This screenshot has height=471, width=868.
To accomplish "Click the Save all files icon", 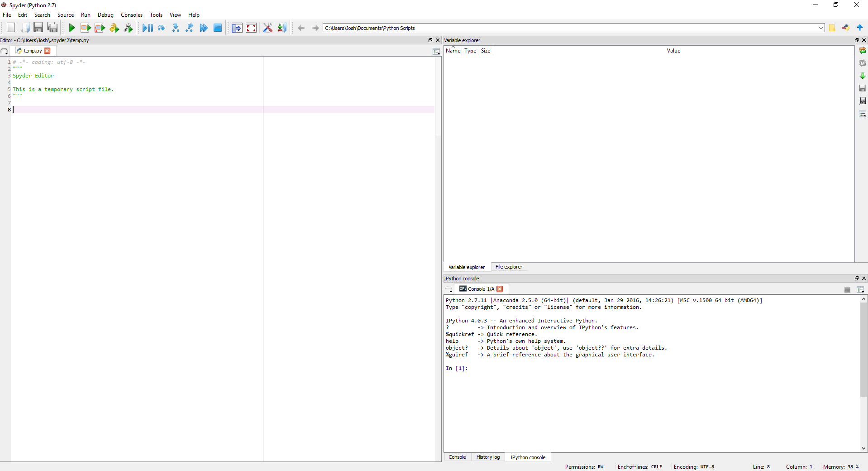I will [x=52, y=28].
